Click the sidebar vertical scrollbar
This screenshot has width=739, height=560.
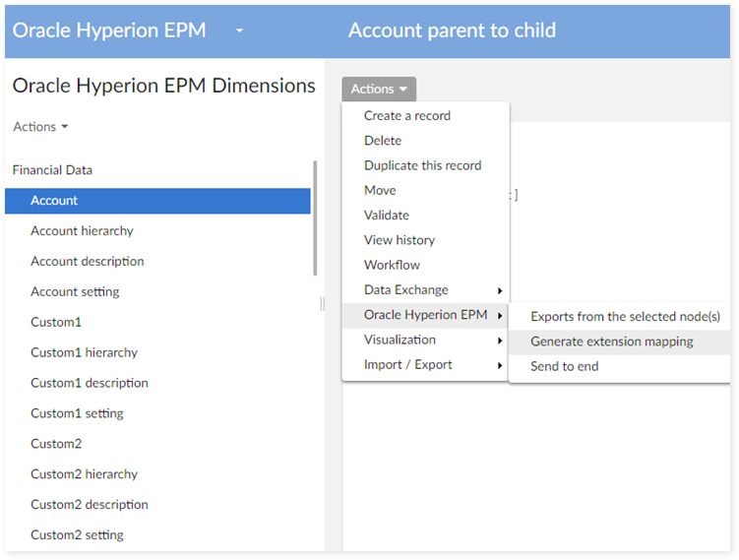315,217
